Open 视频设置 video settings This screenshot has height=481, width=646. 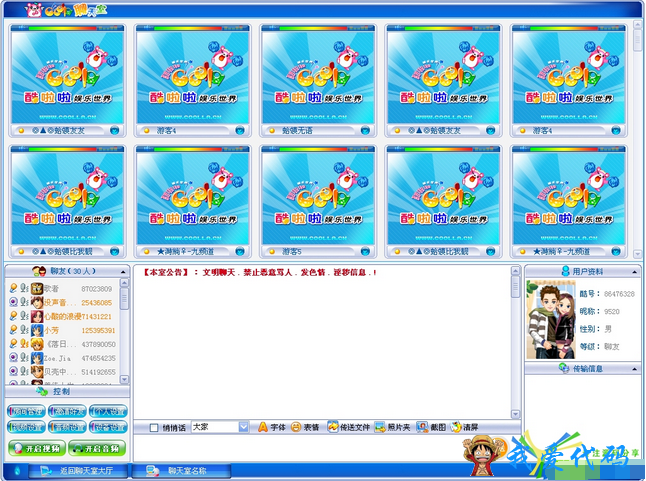click(26, 427)
